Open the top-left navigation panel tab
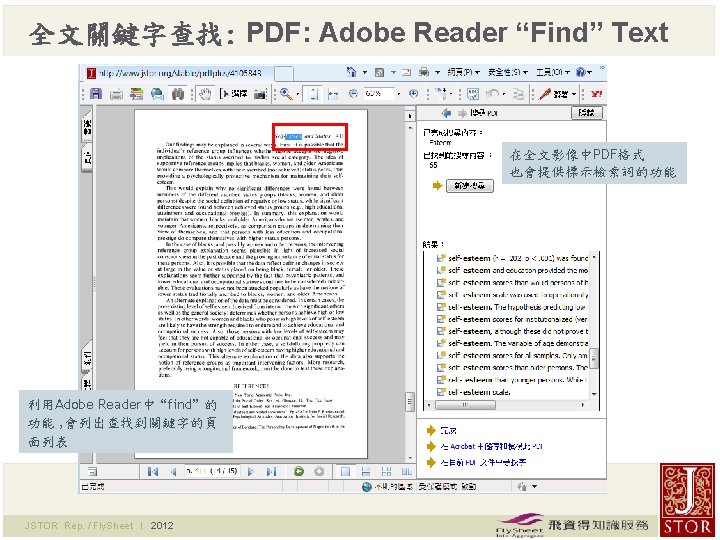 pos(87,127)
